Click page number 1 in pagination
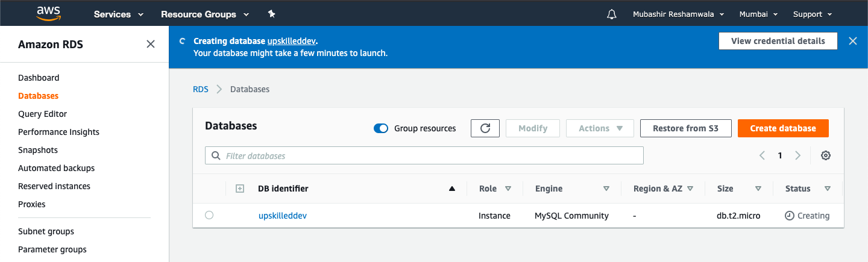 (780, 155)
